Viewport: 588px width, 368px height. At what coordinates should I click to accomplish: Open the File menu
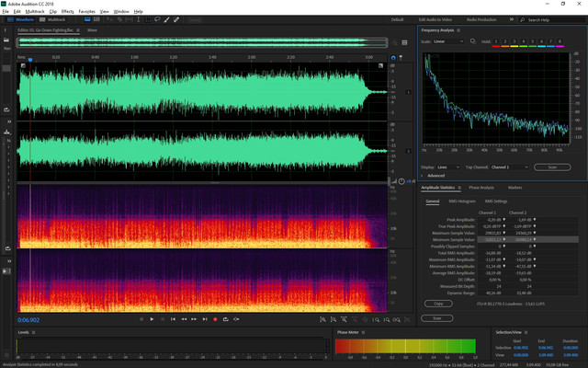6,12
